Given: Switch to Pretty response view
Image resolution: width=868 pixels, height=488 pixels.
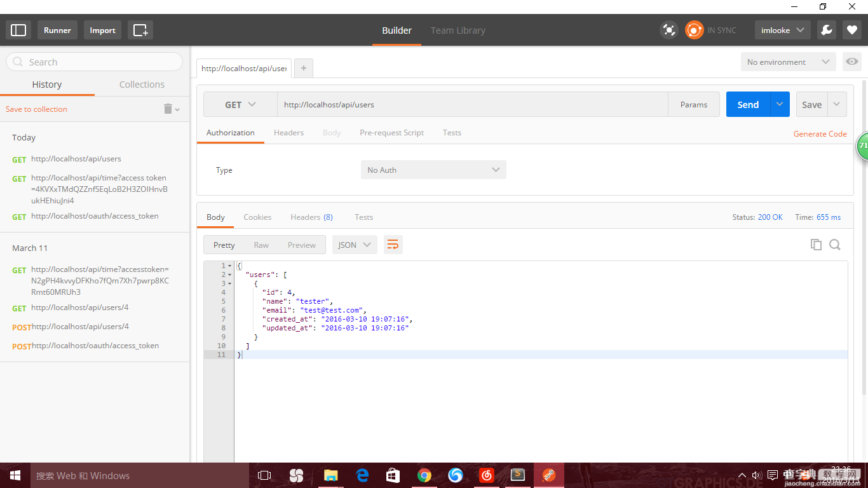Looking at the screenshot, I should pos(224,245).
